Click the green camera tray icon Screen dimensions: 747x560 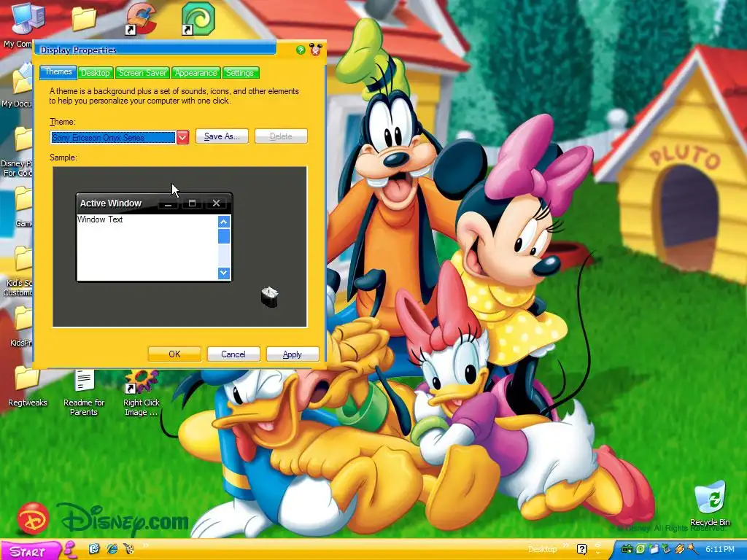click(627, 549)
